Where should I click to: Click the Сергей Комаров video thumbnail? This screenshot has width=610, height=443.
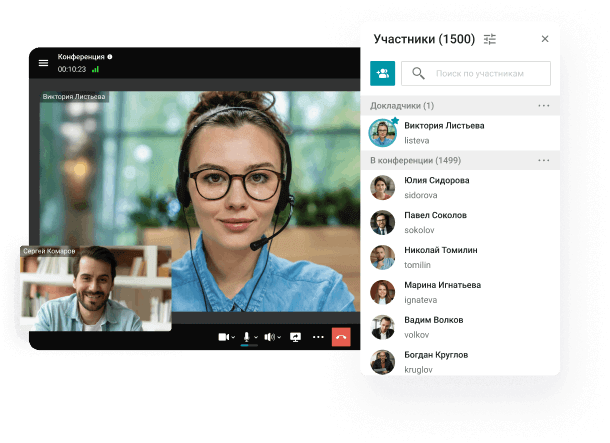click(x=95, y=290)
